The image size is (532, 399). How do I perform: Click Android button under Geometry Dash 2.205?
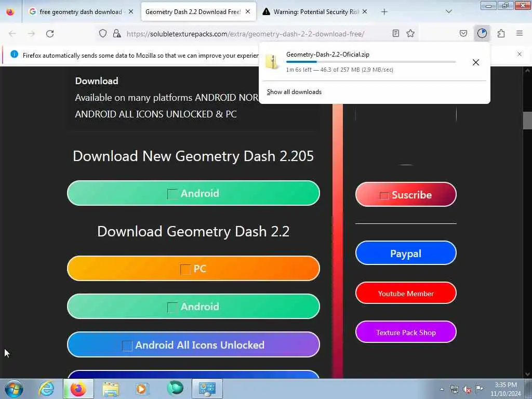(193, 193)
